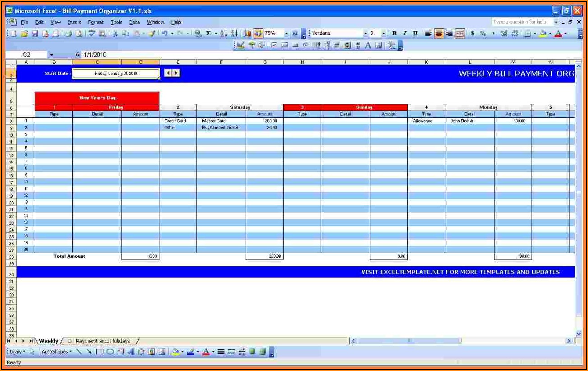Toggle Bold formatting
The height and width of the screenshot is (371, 588).
pos(394,33)
